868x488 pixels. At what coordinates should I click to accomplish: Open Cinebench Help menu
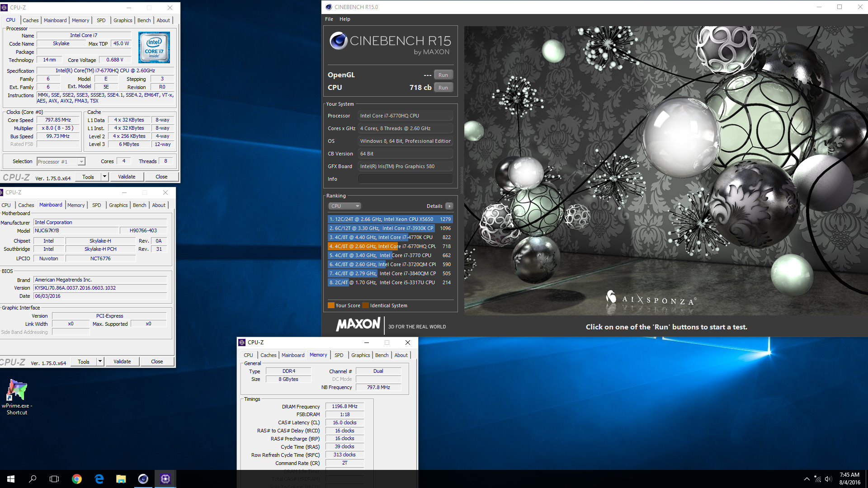(x=345, y=19)
